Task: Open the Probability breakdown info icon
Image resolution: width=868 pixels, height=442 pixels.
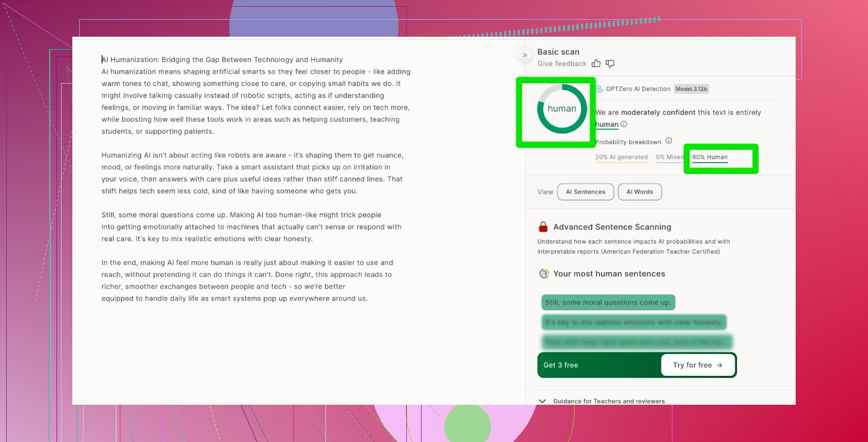Action: [x=669, y=141]
